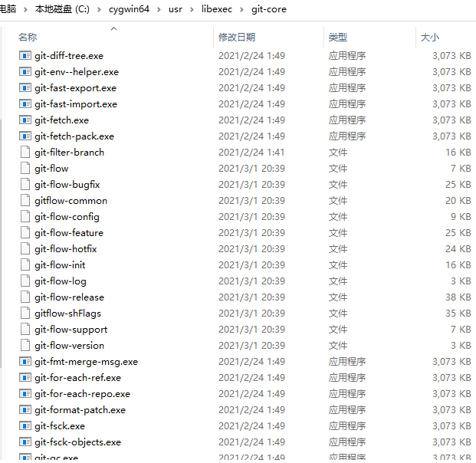
Task: Select the gitflow-shFlags file icon
Action: (x=25, y=314)
